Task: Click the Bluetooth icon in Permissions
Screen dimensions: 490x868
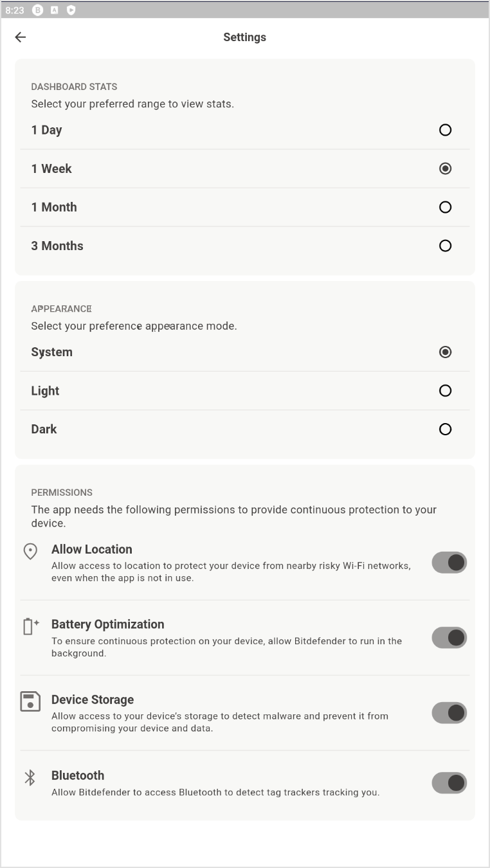Action: coord(30,777)
